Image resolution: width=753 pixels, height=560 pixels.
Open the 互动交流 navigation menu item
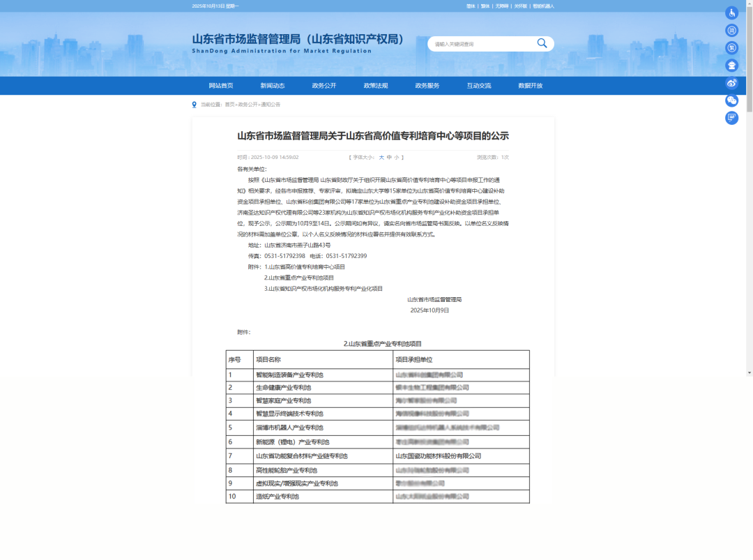(x=479, y=86)
